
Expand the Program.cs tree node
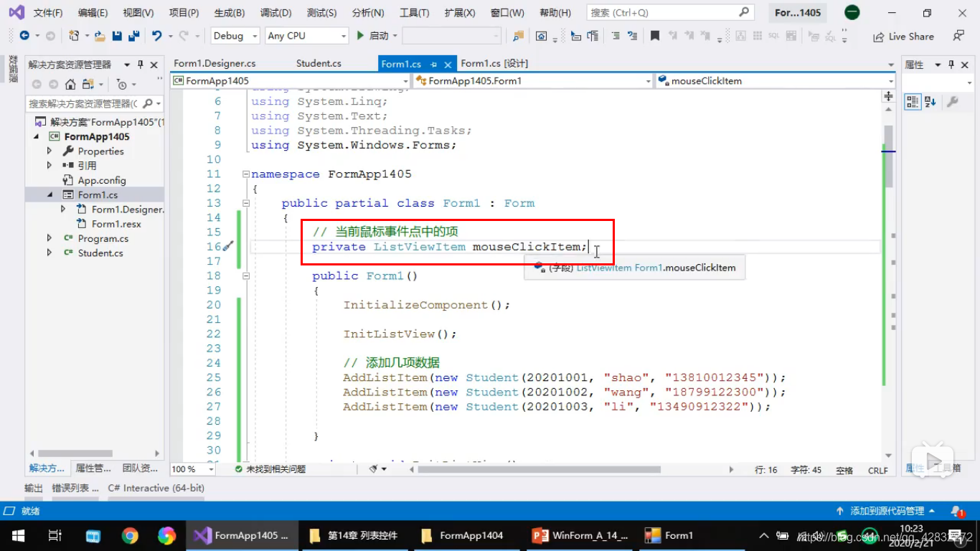tap(50, 238)
